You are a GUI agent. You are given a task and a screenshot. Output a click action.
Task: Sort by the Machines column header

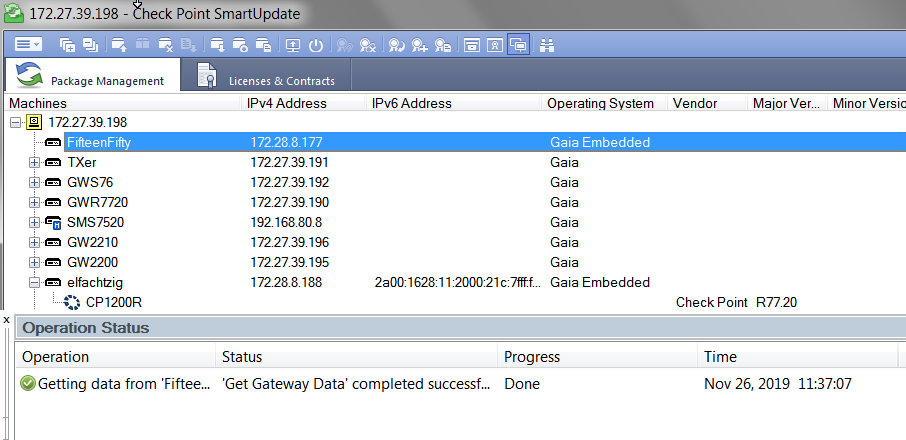pos(122,103)
